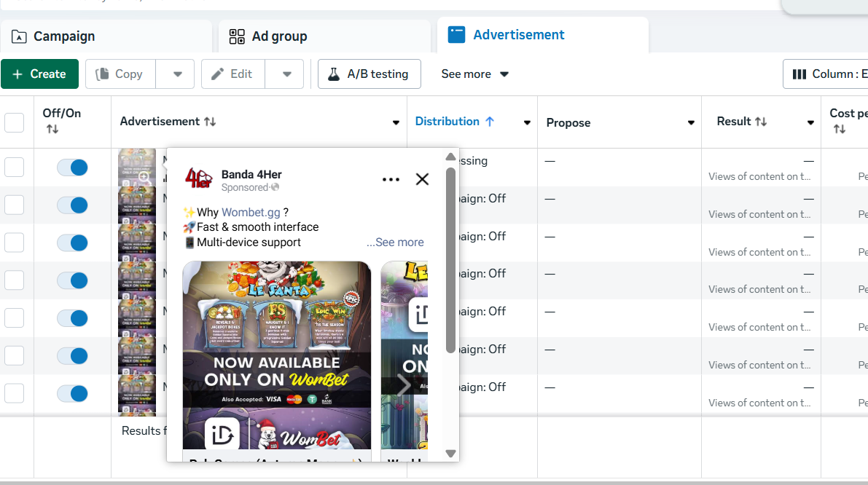Click the Campaign folder icon
868x485 pixels.
19,36
